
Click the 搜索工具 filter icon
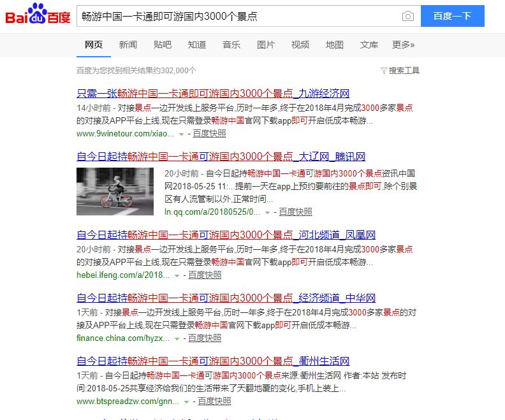[384, 71]
